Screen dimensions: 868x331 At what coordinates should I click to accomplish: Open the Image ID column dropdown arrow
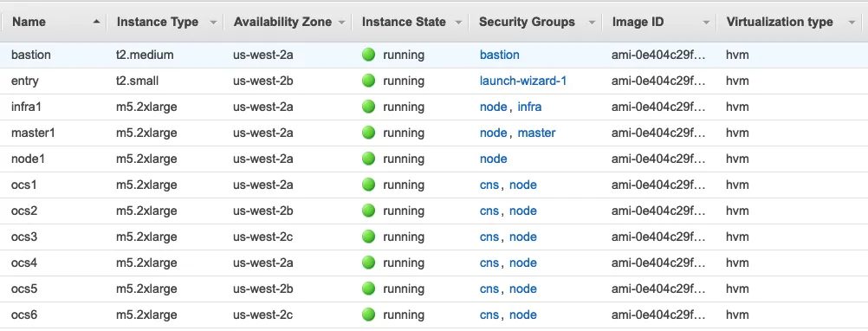click(706, 23)
